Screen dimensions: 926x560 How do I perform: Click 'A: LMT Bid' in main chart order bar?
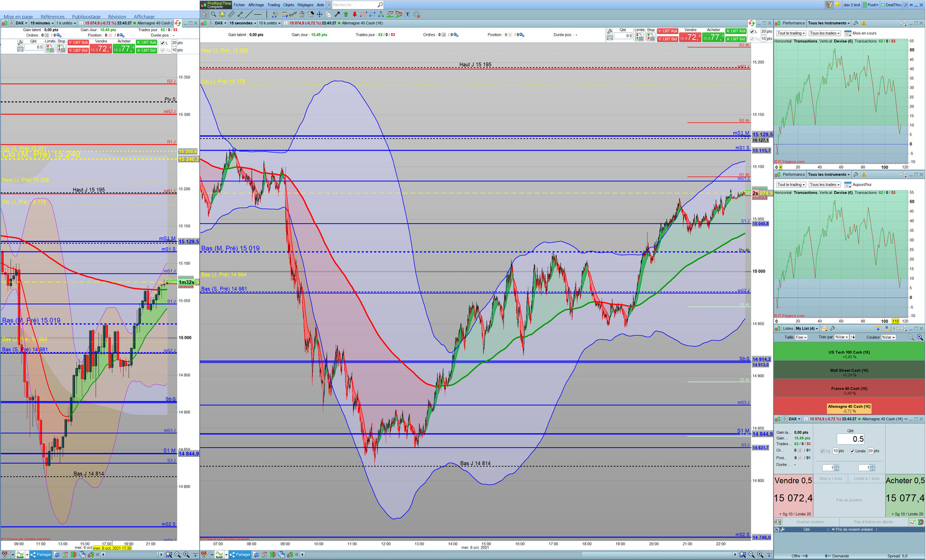click(736, 39)
